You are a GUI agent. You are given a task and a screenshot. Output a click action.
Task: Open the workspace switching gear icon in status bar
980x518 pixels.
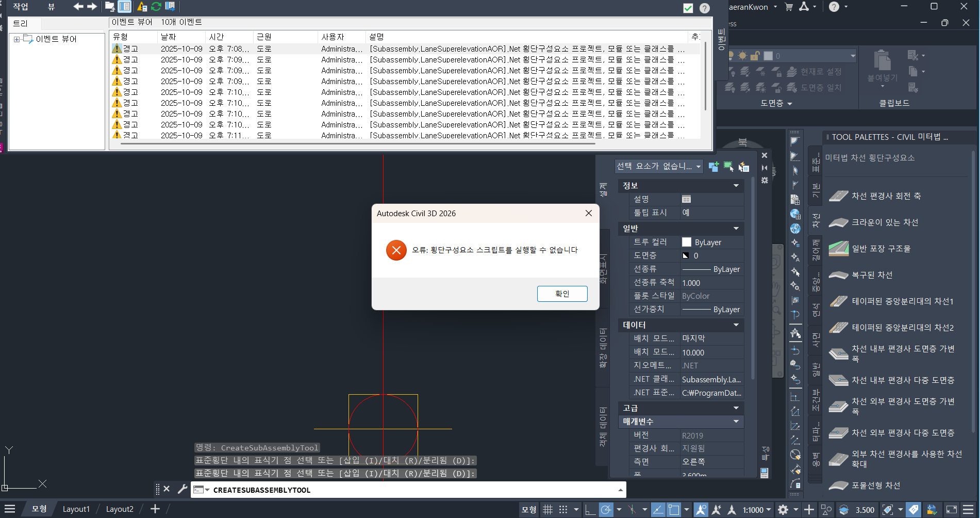click(783, 510)
